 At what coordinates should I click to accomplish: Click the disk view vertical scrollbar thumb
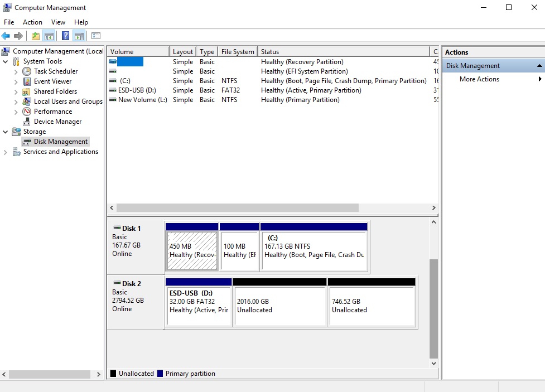coord(433,309)
